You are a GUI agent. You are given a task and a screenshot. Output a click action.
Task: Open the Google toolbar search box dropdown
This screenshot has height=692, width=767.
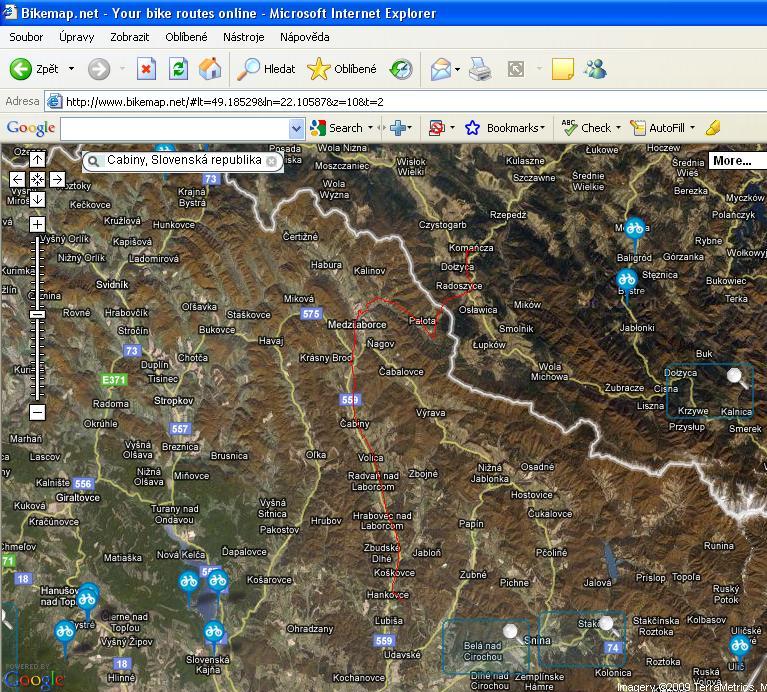296,128
